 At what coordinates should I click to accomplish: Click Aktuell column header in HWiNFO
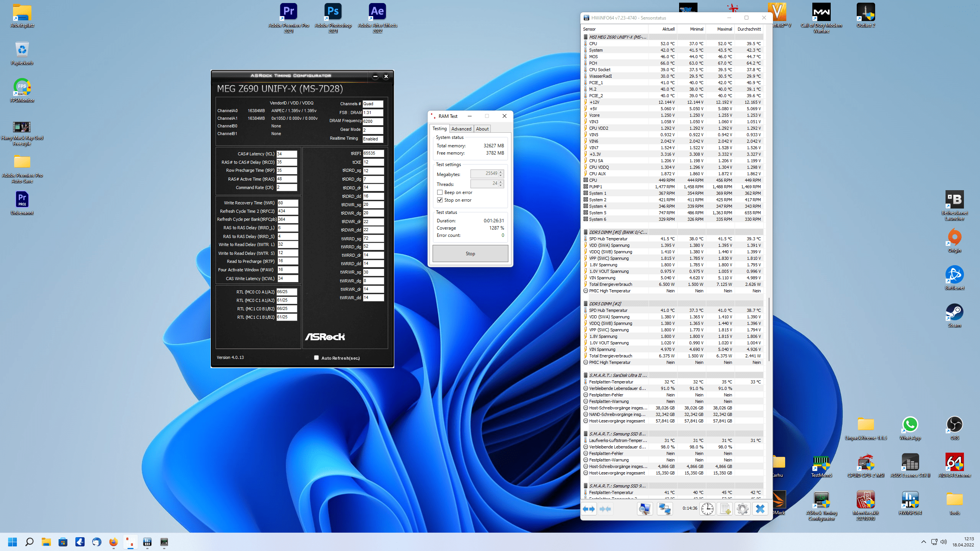[x=663, y=29]
